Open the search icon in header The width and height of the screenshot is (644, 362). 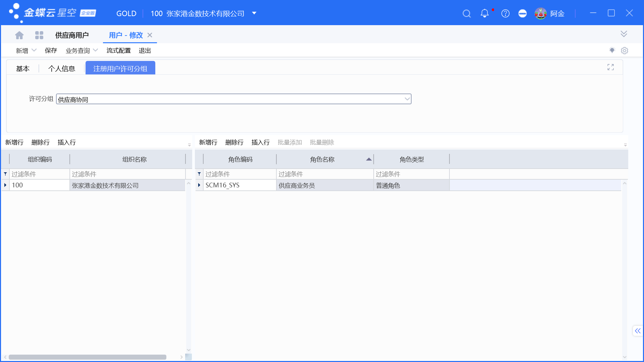click(467, 13)
